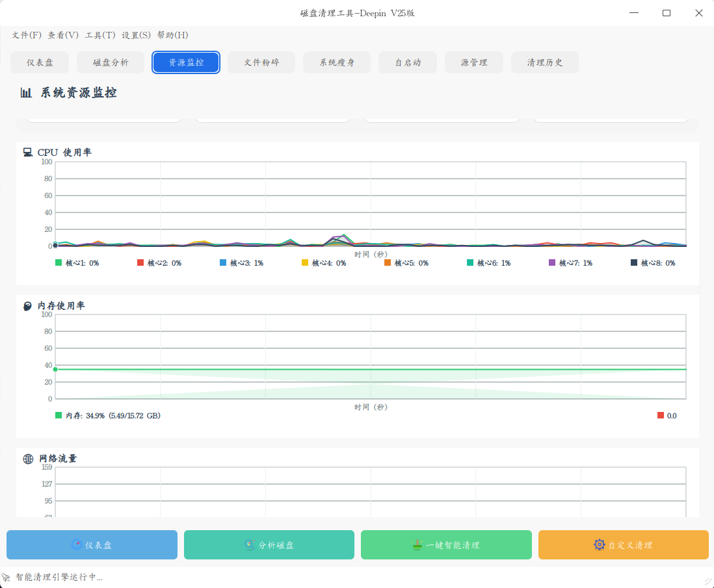
Task: Click the 核心1: 0% legend label
Action: pos(83,263)
